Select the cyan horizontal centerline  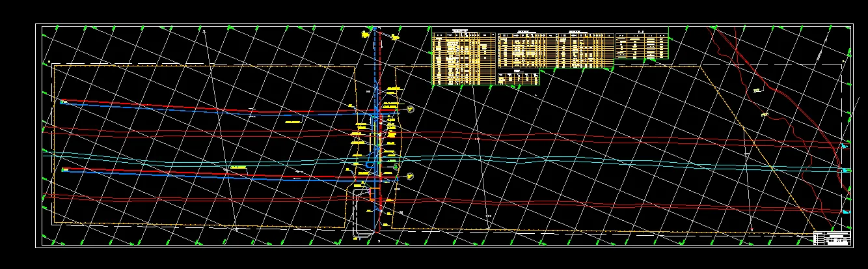pyautogui.click(x=446, y=160)
